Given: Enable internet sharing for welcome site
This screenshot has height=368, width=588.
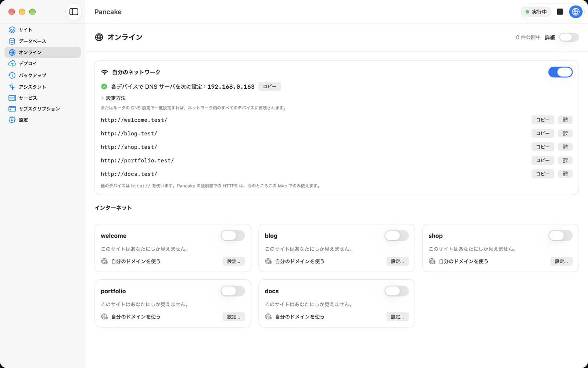Looking at the screenshot, I should 233,236.
